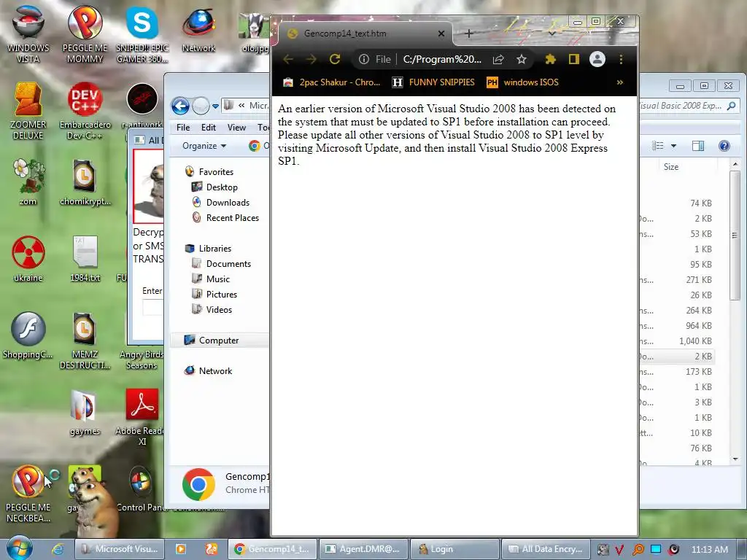Viewport: 747px width, 560px height.
Task: Open ZOOMER DELUXE desktop icon
Action: [28, 111]
